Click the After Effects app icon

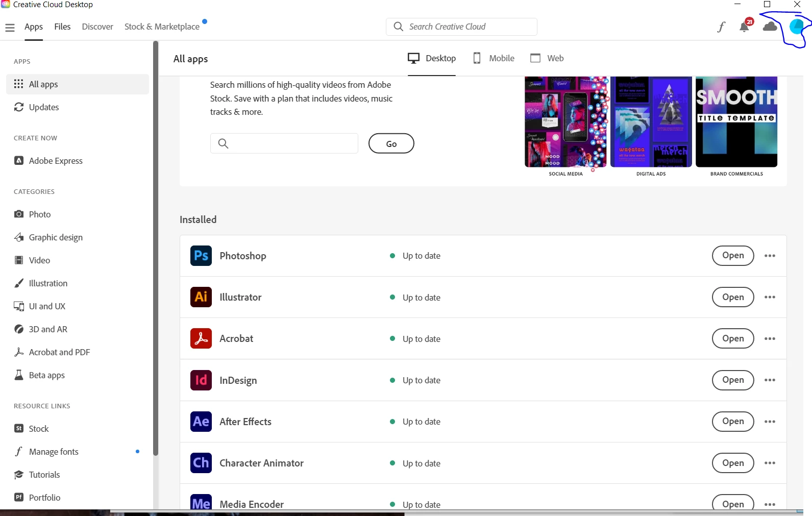click(201, 422)
